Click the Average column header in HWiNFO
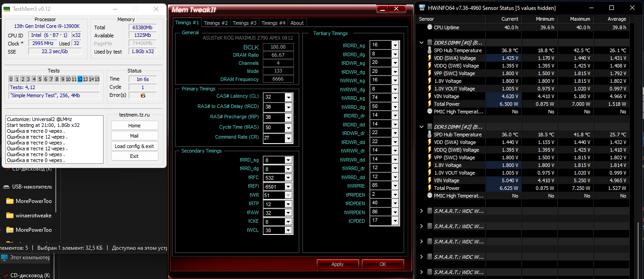644x279 pixels. tap(611, 19)
